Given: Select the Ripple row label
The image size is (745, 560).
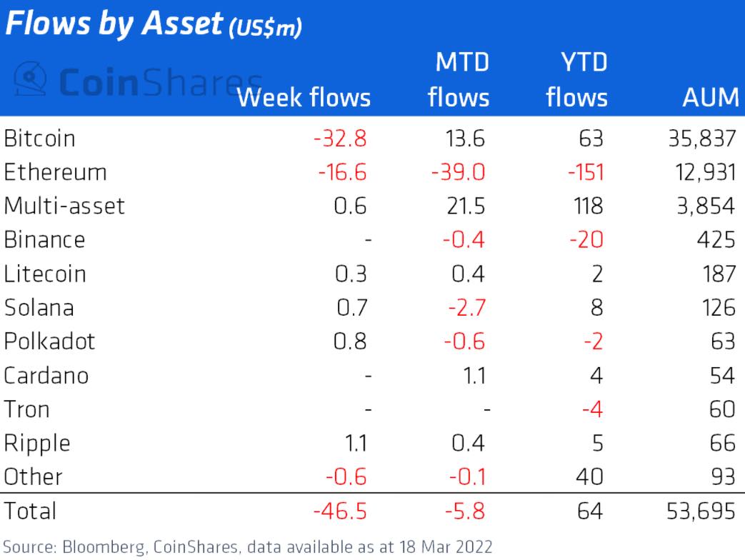Looking at the screenshot, I should point(37,444).
